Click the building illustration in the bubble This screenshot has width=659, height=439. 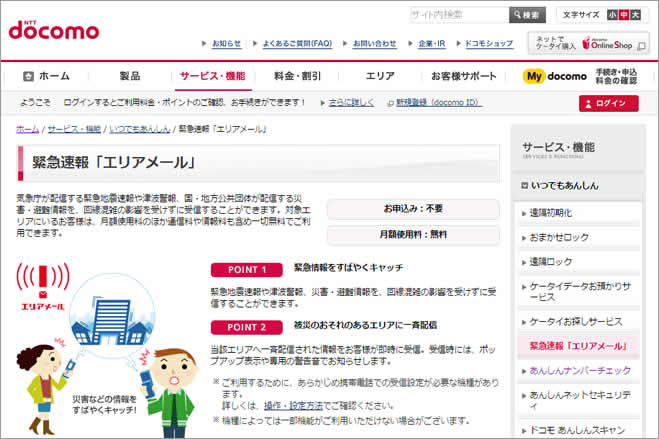pyautogui.click(x=112, y=320)
